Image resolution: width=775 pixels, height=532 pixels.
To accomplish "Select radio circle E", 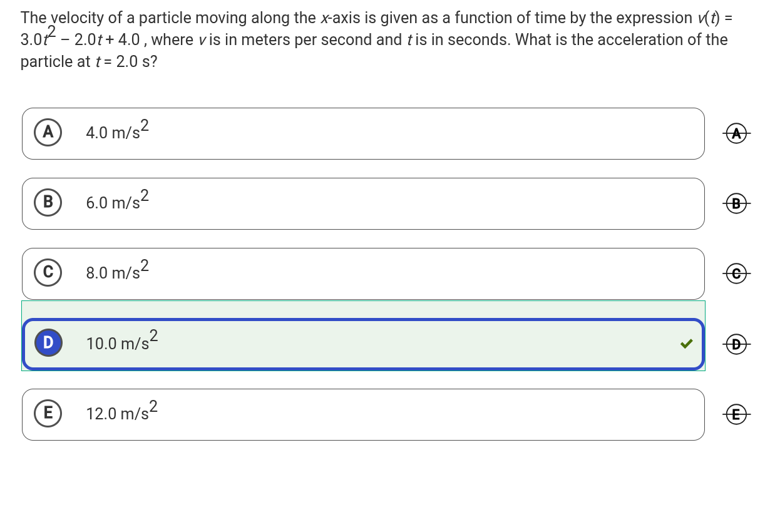I will (48, 413).
